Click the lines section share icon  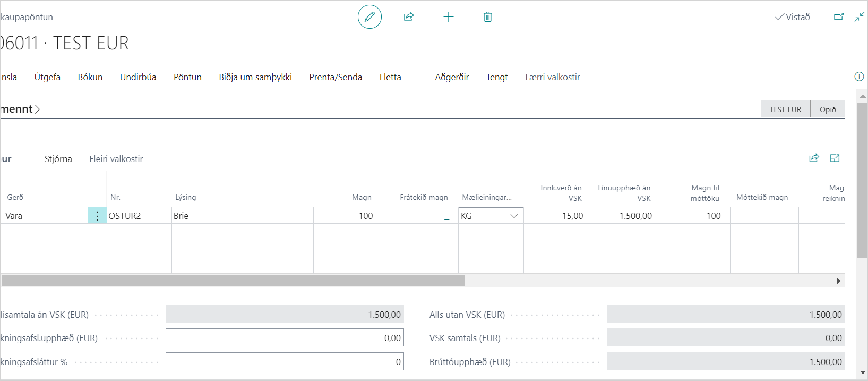814,158
